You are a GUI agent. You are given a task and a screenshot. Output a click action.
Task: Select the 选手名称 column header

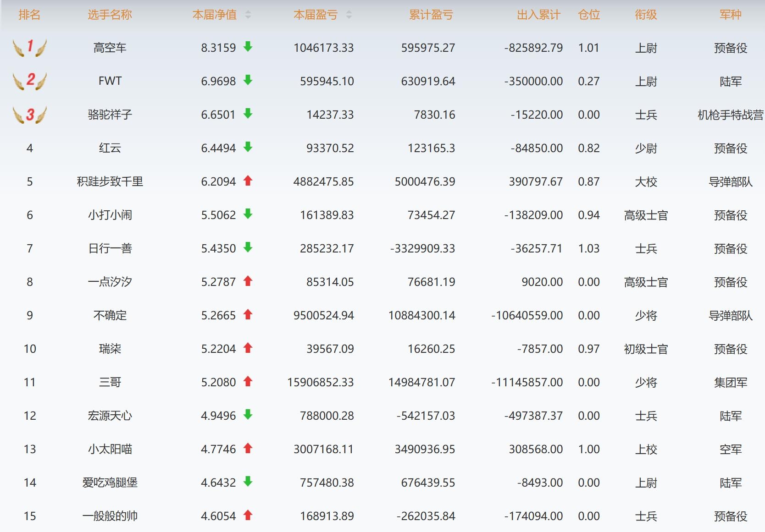pyautogui.click(x=110, y=15)
